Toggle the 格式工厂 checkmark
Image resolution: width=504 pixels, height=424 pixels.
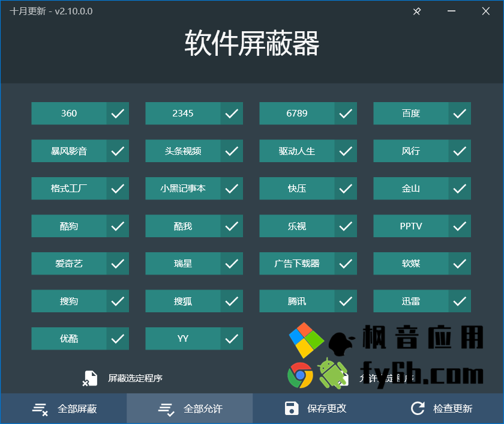point(118,189)
